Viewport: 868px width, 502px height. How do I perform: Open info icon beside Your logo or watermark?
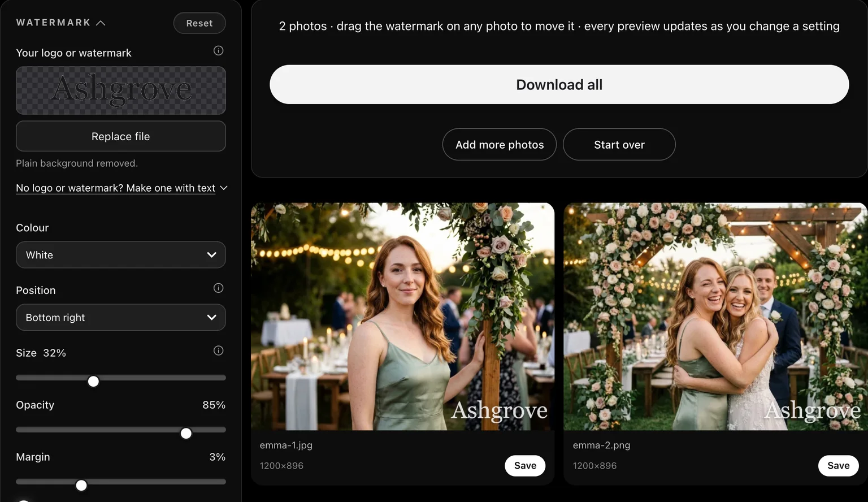coord(218,51)
